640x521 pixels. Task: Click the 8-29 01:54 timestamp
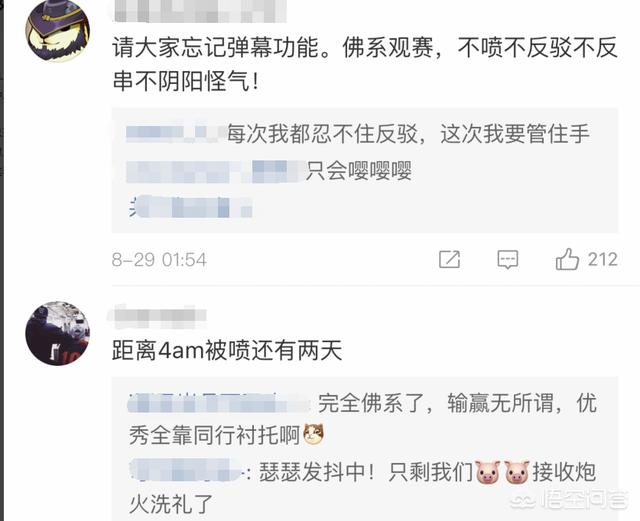(159, 260)
